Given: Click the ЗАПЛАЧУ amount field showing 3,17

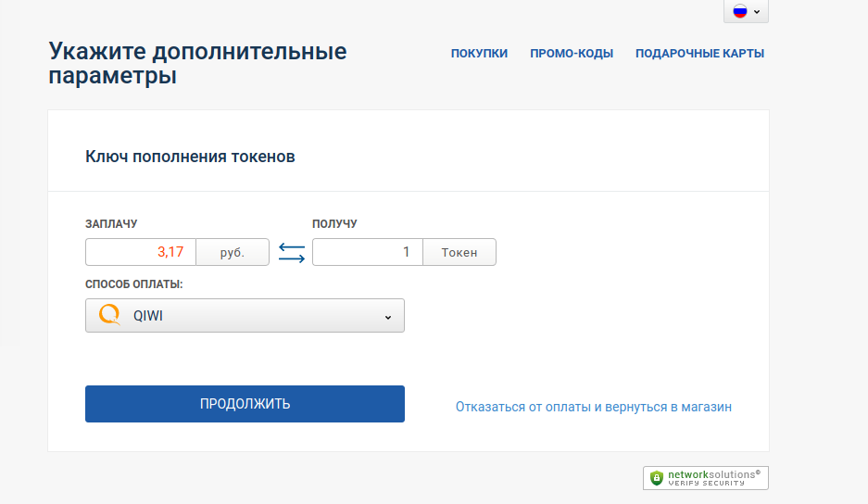Looking at the screenshot, I should pos(141,252).
